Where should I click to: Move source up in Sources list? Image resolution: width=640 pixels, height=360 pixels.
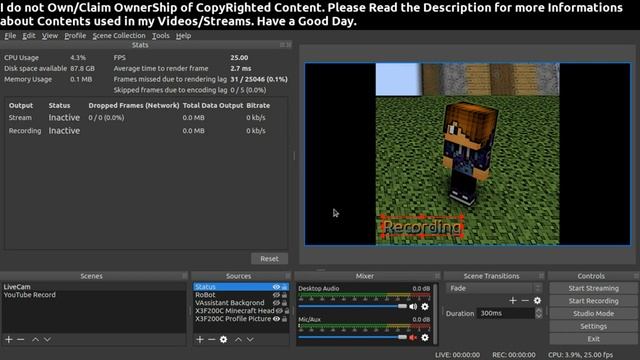238,339
